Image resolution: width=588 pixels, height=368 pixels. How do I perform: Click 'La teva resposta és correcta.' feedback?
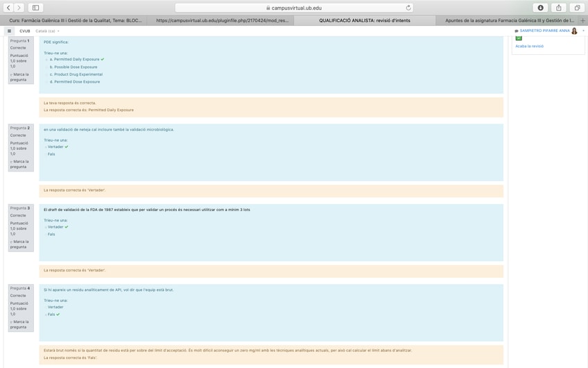(70, 103)
